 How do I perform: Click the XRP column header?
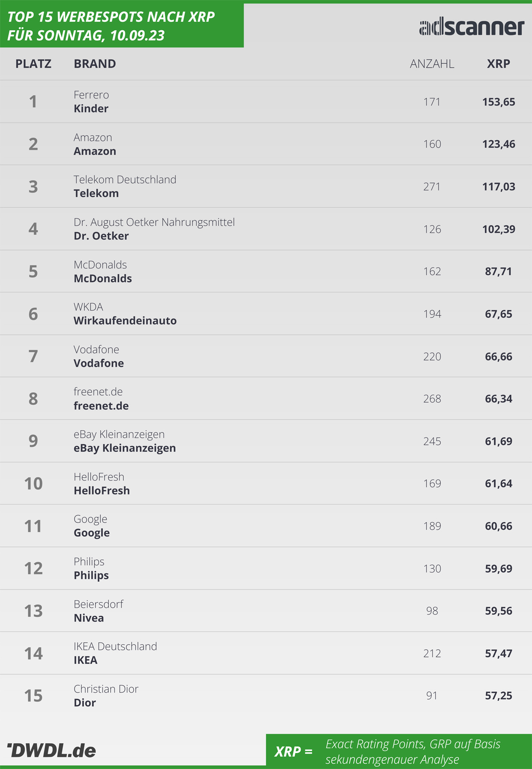pos(498,64)
